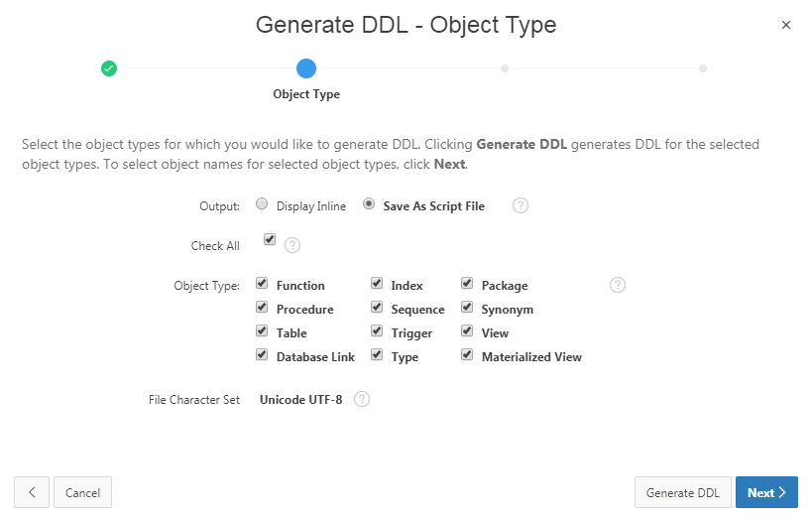Image resolution: width=812 pixels, height=520 pixels.
Task: Click Next to proceed
Action: (x=766, y=492)
